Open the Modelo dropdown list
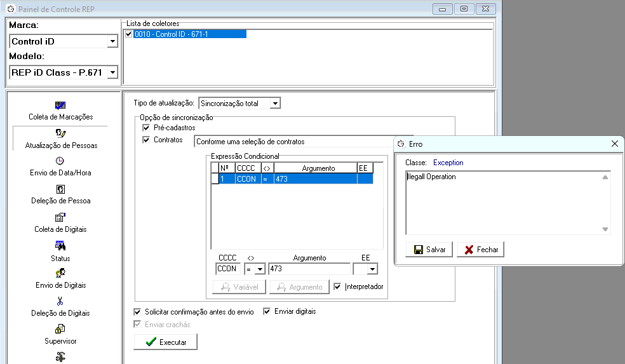 (x=112, y=72)
